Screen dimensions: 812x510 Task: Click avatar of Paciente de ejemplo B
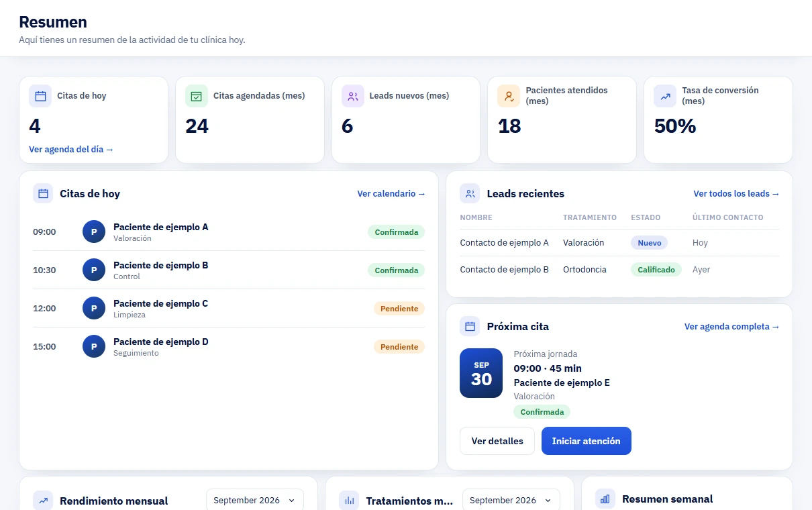94,270
